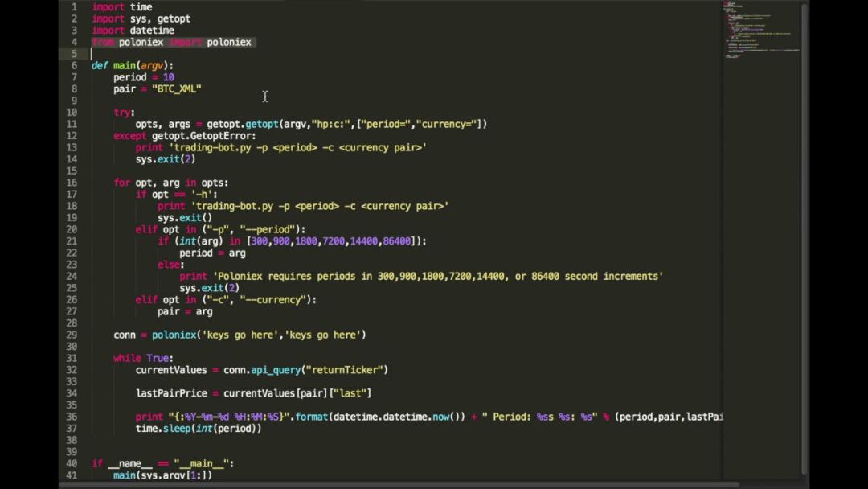The height and width of the screenshot is (489, 868).
Task: Click the value 86400 in period list
Action: coord(397,241)
